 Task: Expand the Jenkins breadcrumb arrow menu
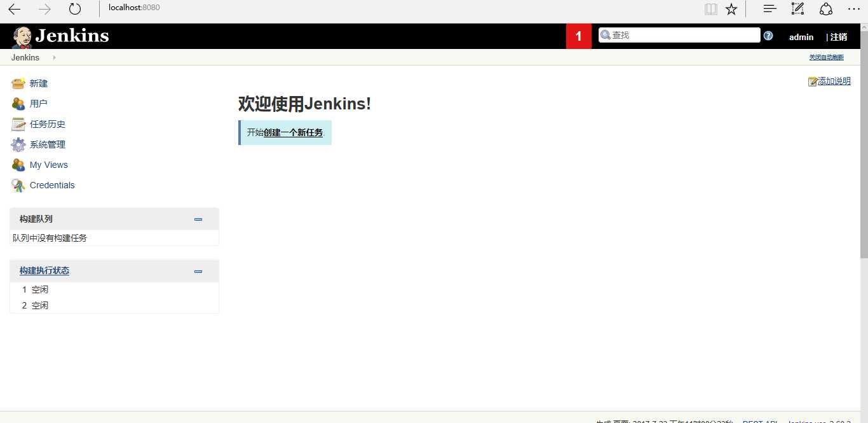coord(54,58)
